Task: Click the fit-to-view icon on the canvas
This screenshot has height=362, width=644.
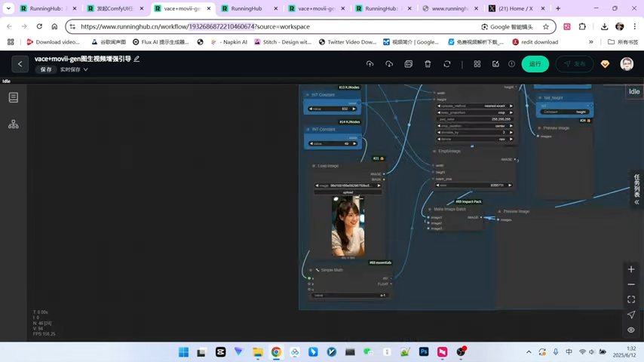Action: pyautogui.click(x=631, y=299)
